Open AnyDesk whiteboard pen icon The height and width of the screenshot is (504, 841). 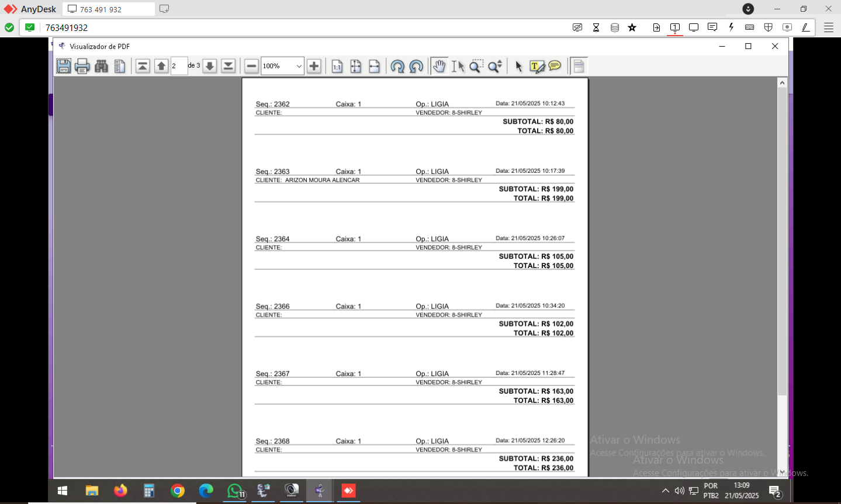click(x=805, y=27)
